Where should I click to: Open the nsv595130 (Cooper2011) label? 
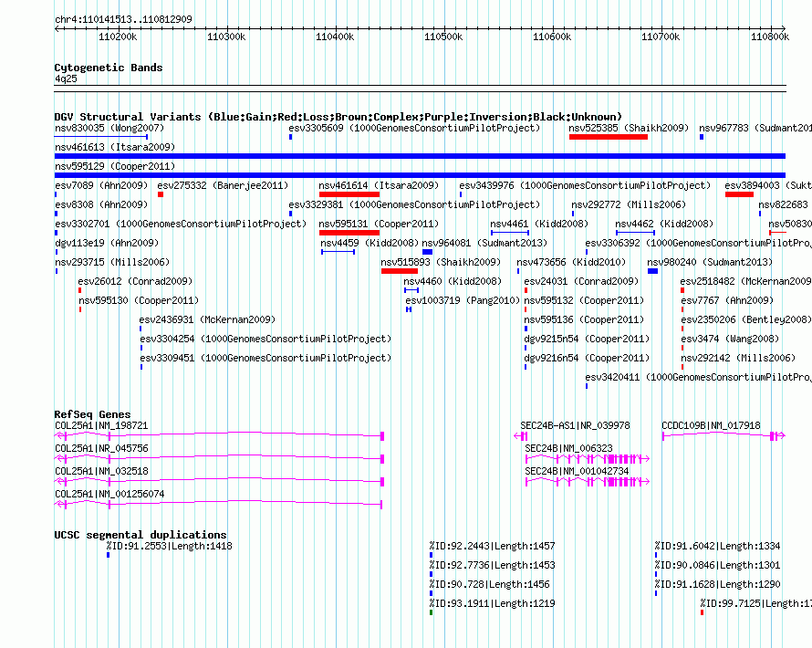[139, 300]
